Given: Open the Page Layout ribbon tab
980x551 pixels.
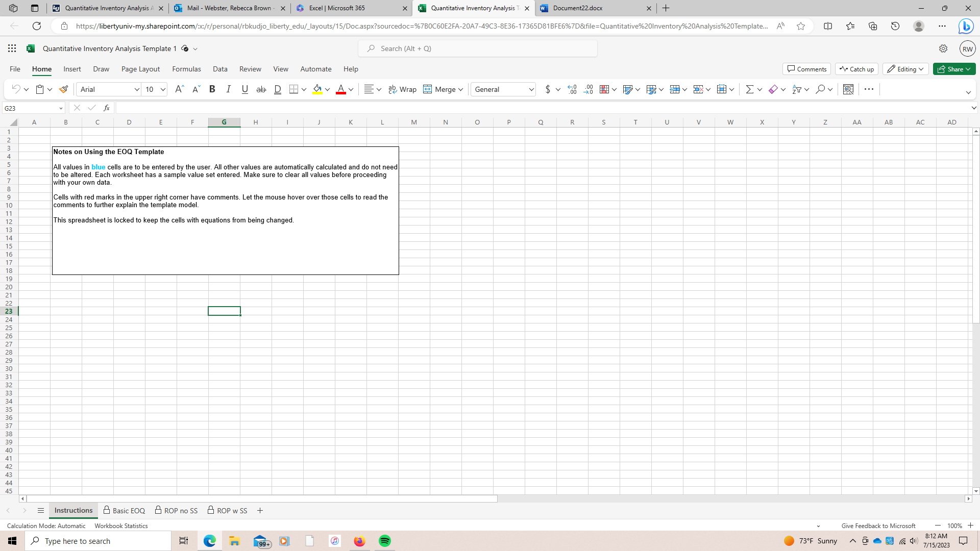Looking at the screenshot, I should point(140,69).
